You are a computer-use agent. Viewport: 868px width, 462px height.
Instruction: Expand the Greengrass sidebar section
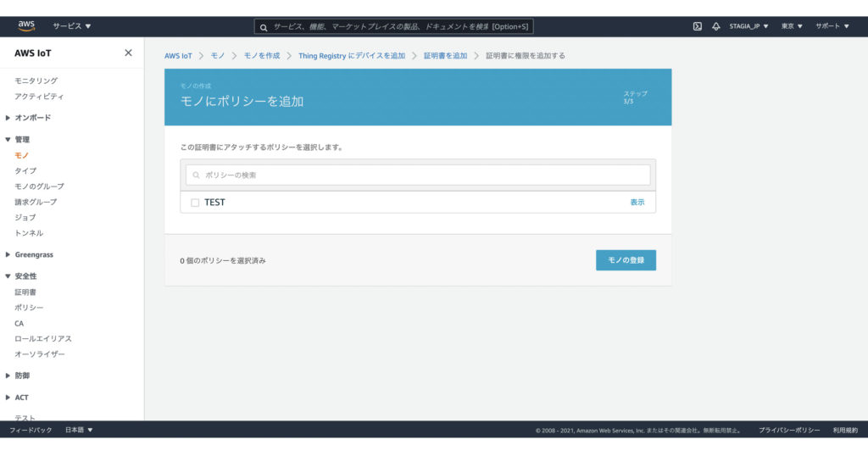point(33,254)
